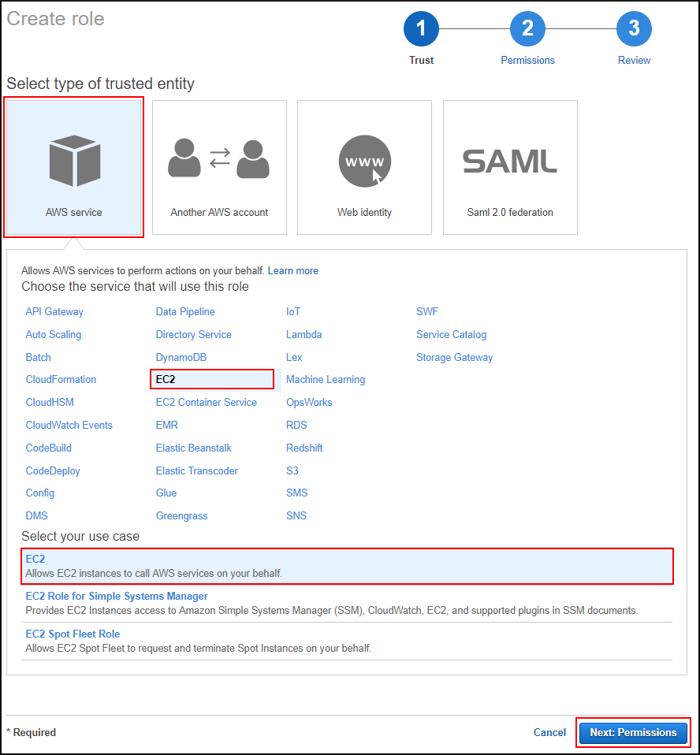
Task: Select CloudFormation service
Action: point(61,379)
